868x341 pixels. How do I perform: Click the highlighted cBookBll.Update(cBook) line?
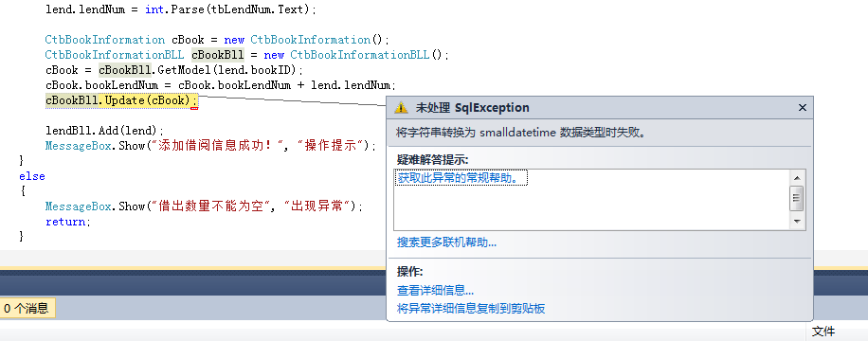(x=121, y=100)
